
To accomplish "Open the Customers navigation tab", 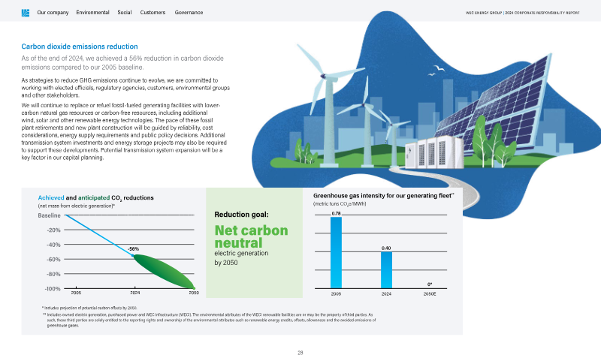I will 153,13.
